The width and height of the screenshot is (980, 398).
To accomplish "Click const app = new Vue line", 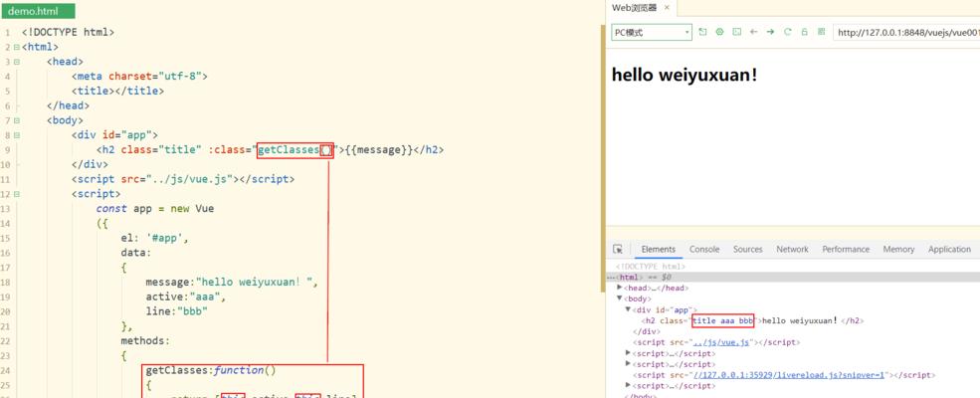I will [x=155, y=209].
